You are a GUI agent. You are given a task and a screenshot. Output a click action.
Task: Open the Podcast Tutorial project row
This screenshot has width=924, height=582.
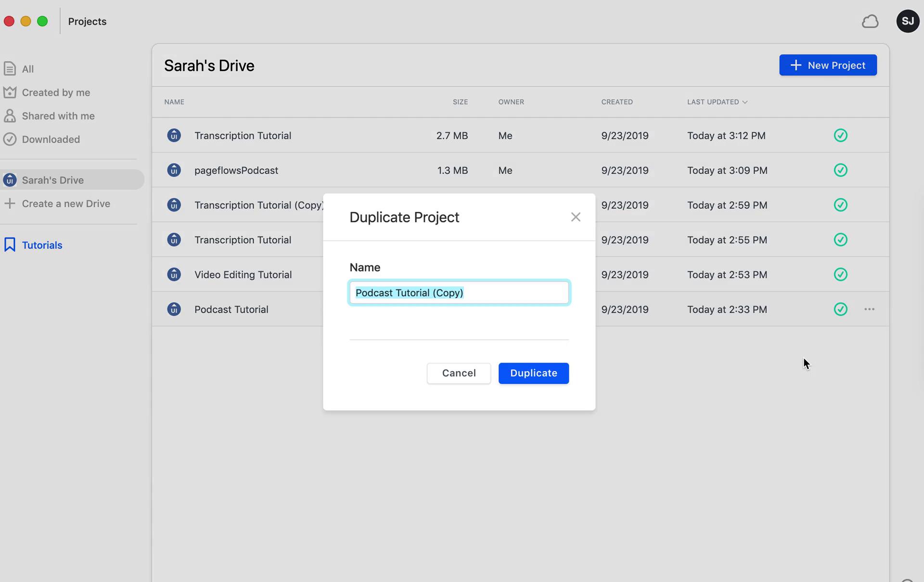231,309
